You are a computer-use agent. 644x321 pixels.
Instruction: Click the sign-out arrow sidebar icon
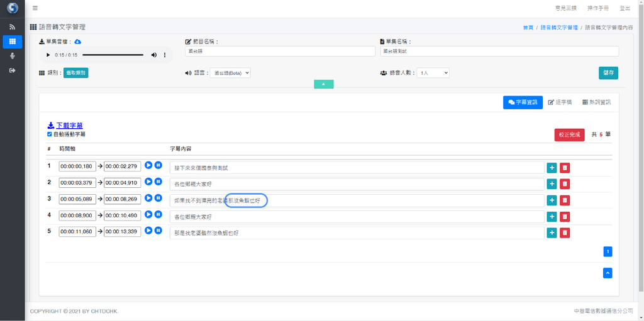13,70
